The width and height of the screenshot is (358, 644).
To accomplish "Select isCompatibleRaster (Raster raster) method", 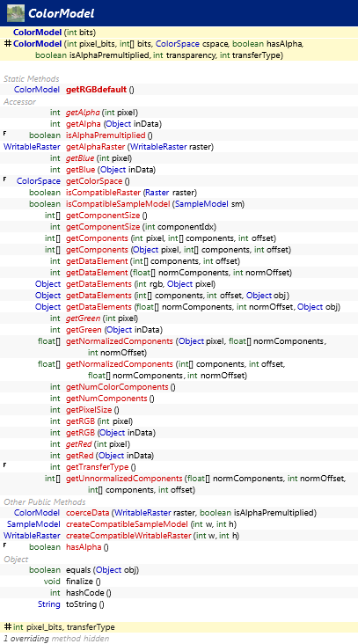I will 131,193.
